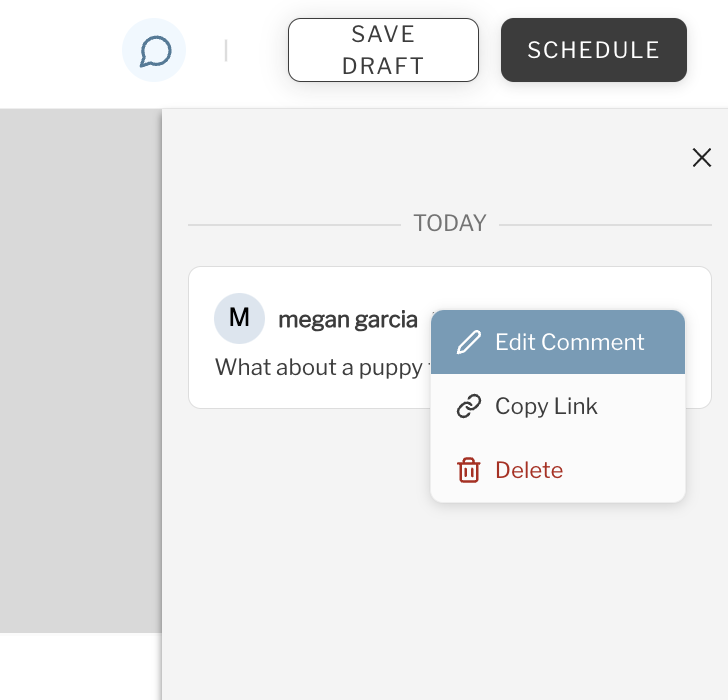
Task: Click the TODAY date separator label
Action: [x=449, y=223]
